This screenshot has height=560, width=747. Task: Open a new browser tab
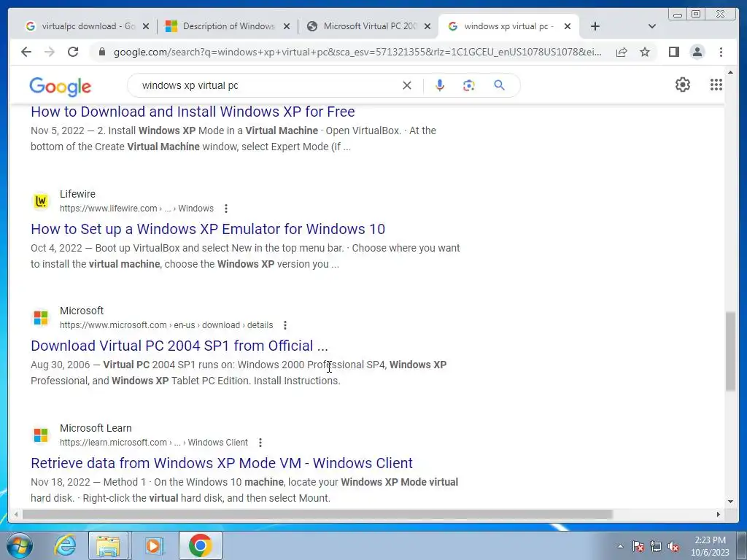tap(595, 26)
